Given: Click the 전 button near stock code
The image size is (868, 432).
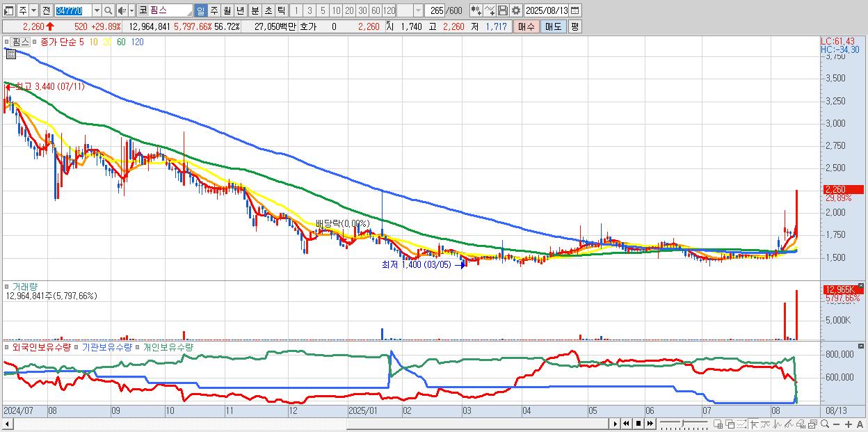Looking at the screenshot, I should click(x=47, y=10).
